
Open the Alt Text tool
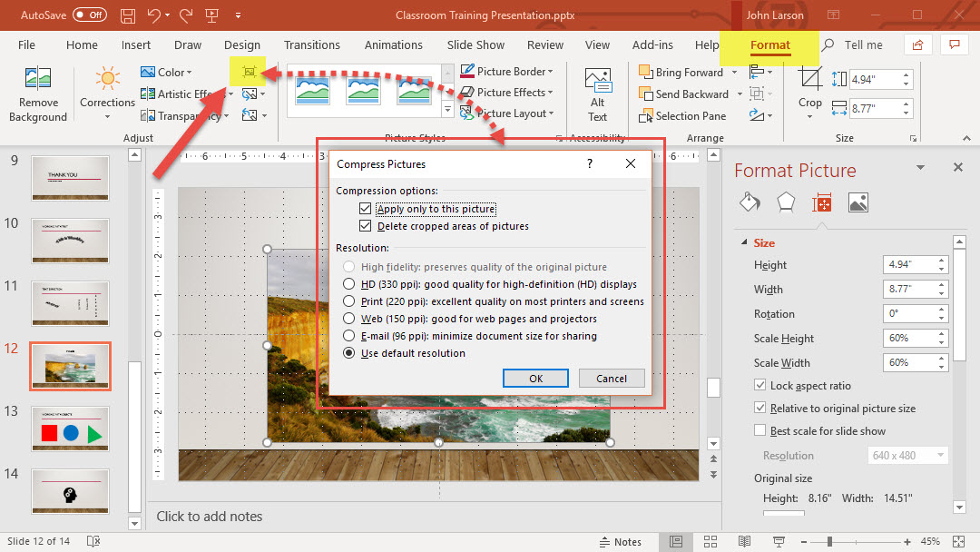597,94
